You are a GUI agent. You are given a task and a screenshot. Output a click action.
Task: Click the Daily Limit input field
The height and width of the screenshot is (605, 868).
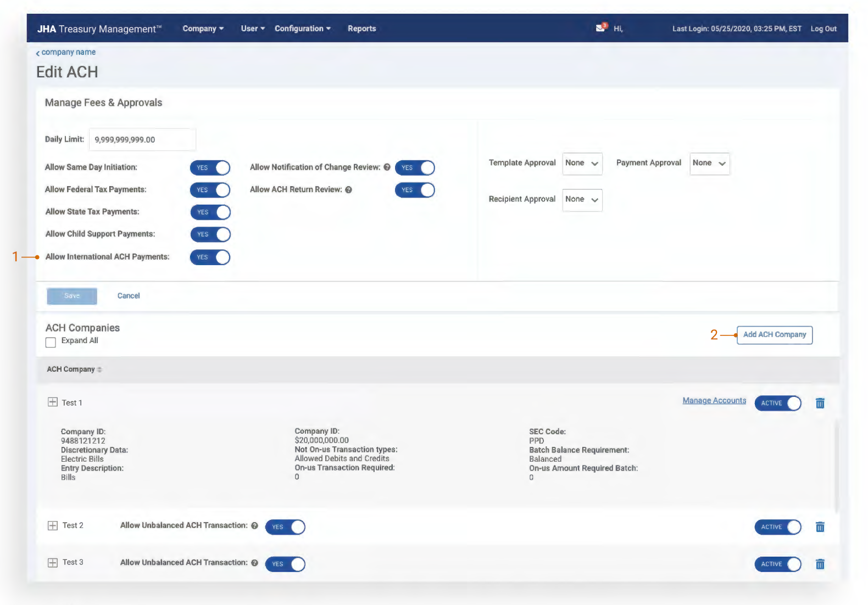(142, 140)
